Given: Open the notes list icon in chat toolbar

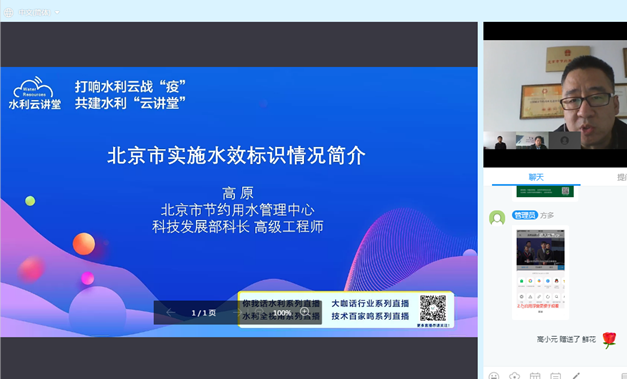Looking at the screenshot, I should 555,376.
